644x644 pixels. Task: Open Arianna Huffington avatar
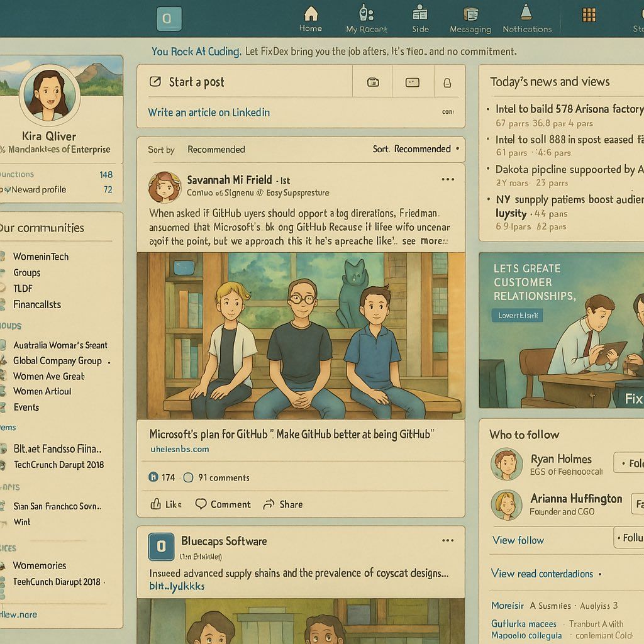point(506,505)
